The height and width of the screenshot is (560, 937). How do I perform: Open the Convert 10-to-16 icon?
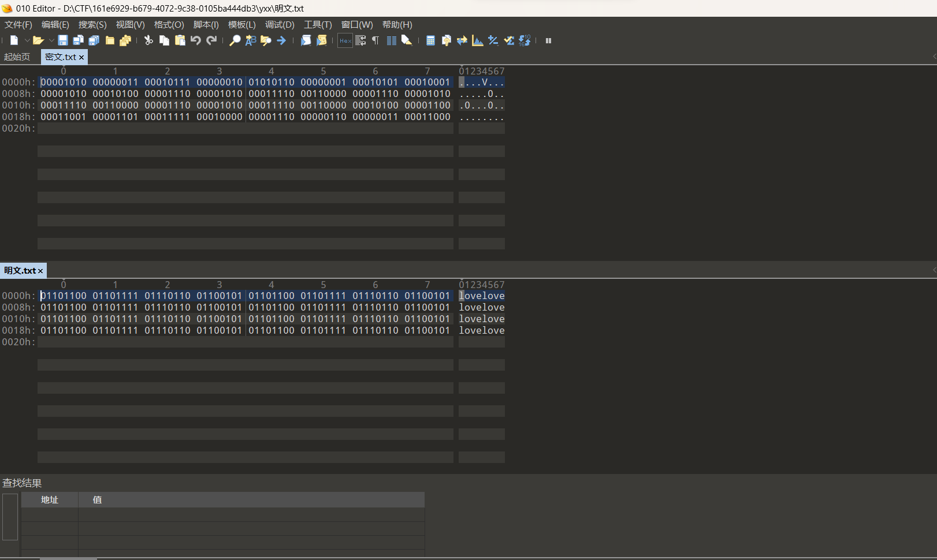click(x=525, y=40)
